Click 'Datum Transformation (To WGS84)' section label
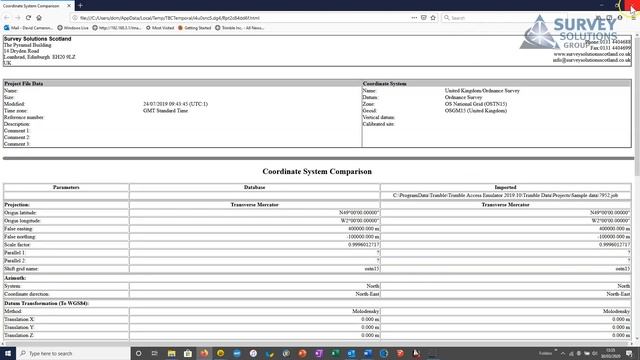Viewport: 640px width, 360px height. pyautogui.click(x=47, y=303)
